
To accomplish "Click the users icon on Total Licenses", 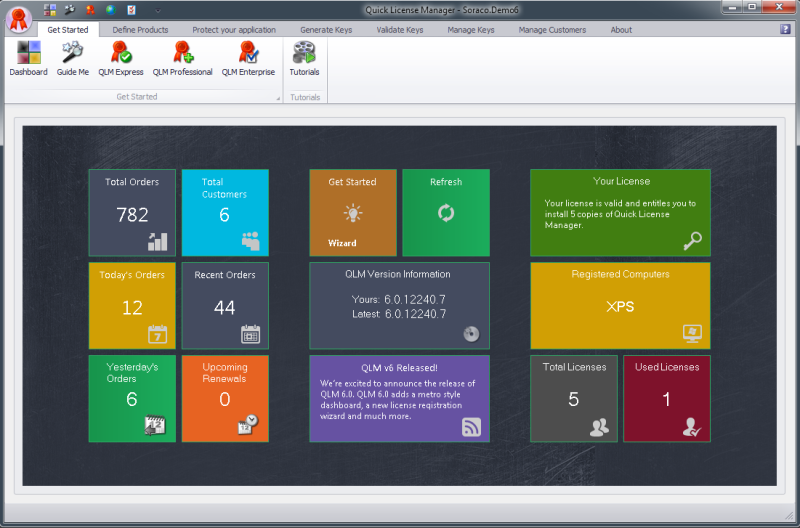I will (599, 428).
